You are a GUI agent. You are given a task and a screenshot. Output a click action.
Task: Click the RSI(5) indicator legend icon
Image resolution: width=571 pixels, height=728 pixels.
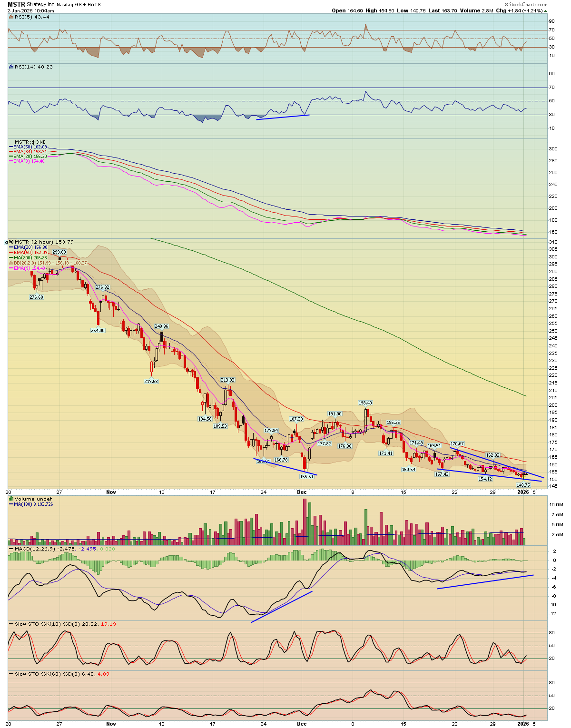(x=11, y=17)
